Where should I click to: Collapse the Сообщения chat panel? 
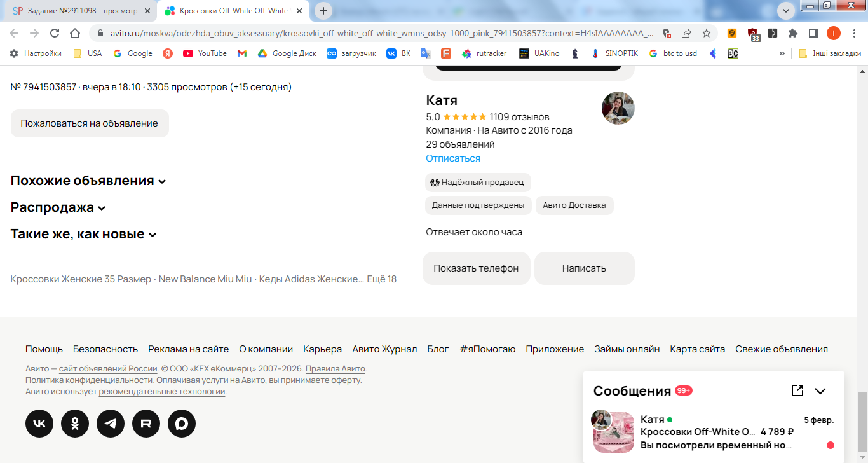820,391
